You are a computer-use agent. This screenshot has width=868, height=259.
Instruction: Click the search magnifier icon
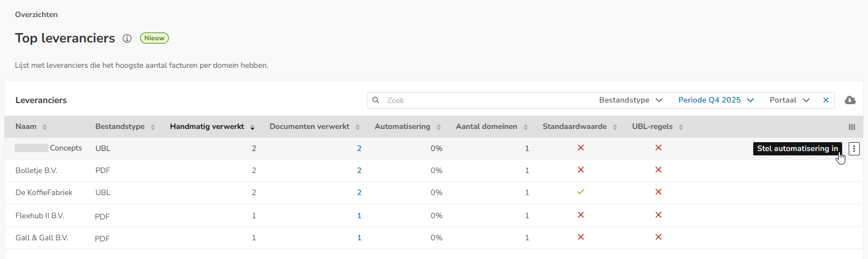(376, 100)
